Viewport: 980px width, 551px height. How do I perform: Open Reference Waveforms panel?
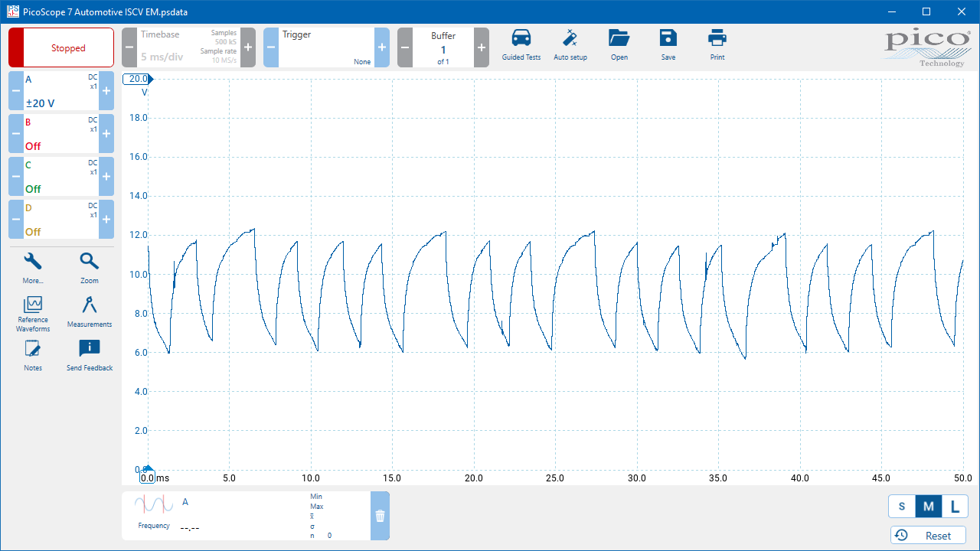[33, 313]
